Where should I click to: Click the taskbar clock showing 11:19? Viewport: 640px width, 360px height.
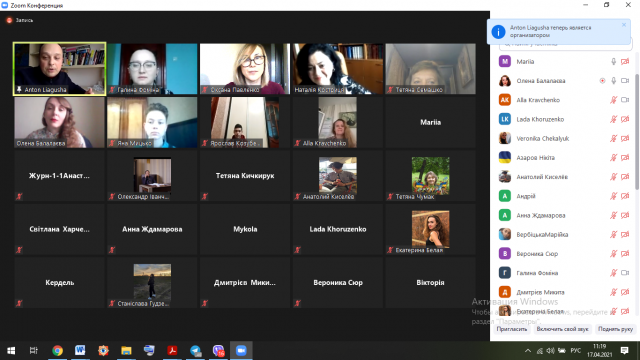pyautogui.click(x=600, y=351)
